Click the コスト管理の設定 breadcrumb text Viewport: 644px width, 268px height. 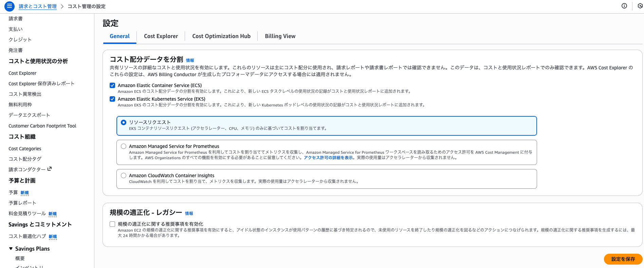pos(87,6)
